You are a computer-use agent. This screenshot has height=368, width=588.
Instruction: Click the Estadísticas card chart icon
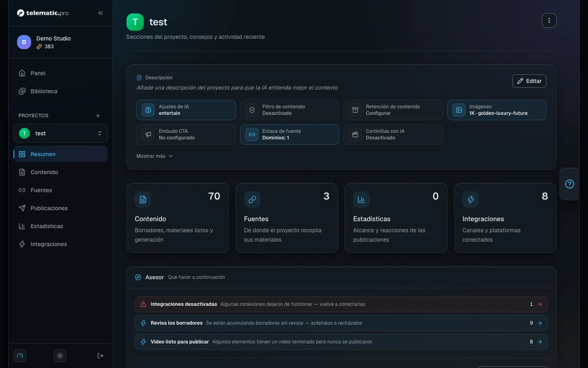(x=361, y=200)
